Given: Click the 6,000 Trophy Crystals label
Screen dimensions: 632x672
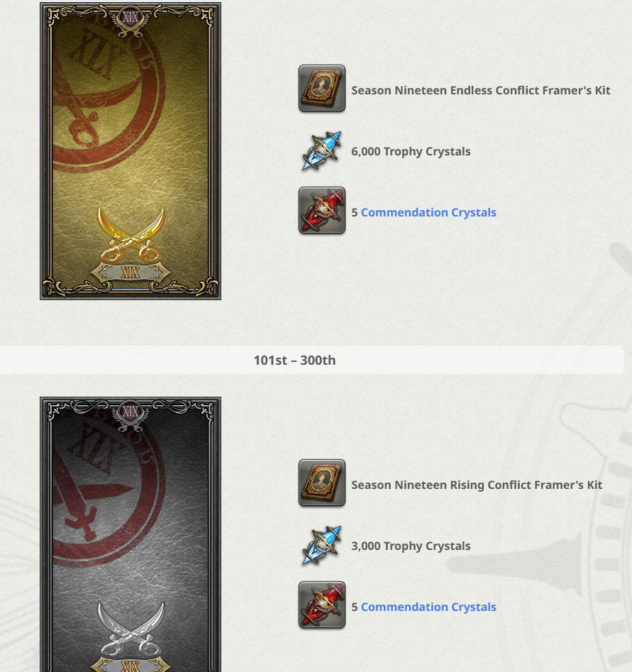Looking at the screenshot, I should tap(411, 151).
